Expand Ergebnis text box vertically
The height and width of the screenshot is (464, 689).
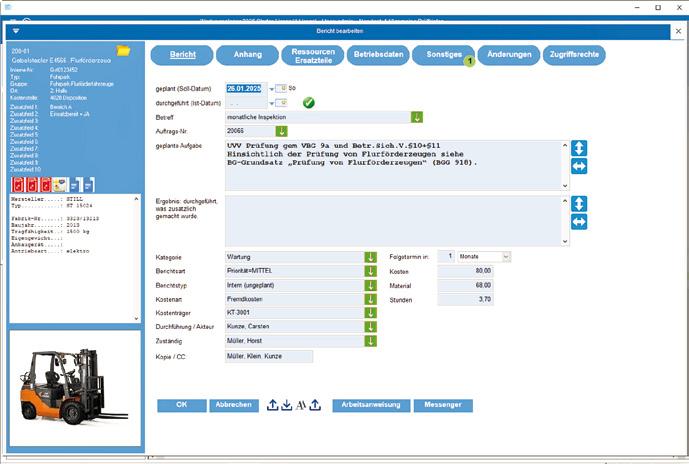579,204
